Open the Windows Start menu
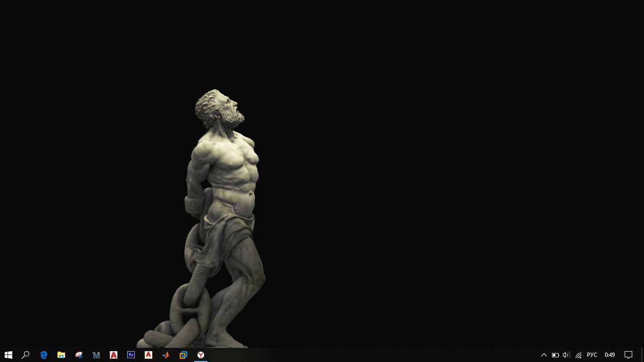 (8, 355)
